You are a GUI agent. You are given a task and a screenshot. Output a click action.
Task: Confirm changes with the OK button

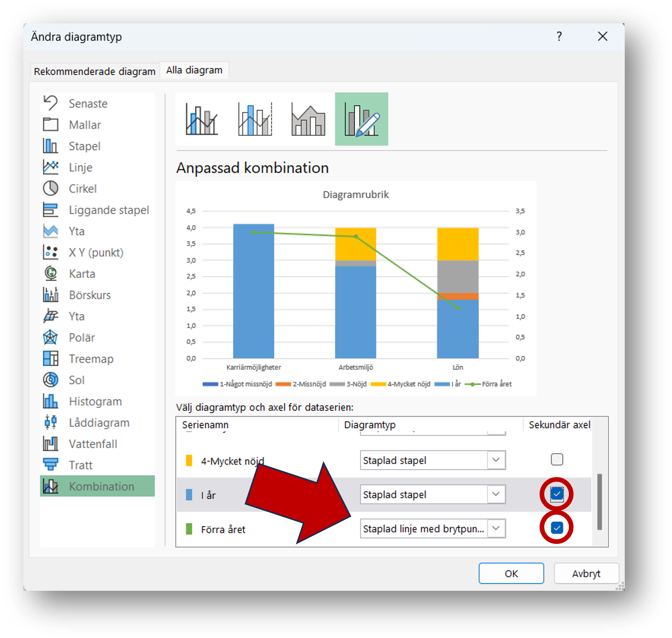click(x=511, y=574)
